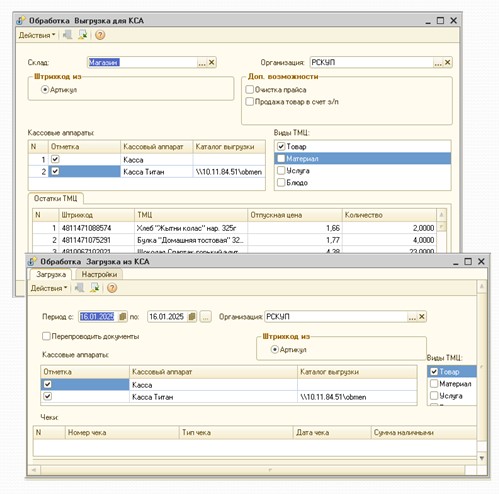
Task: Check Перепроводить документы option
Action: click(x=46, y=336)
